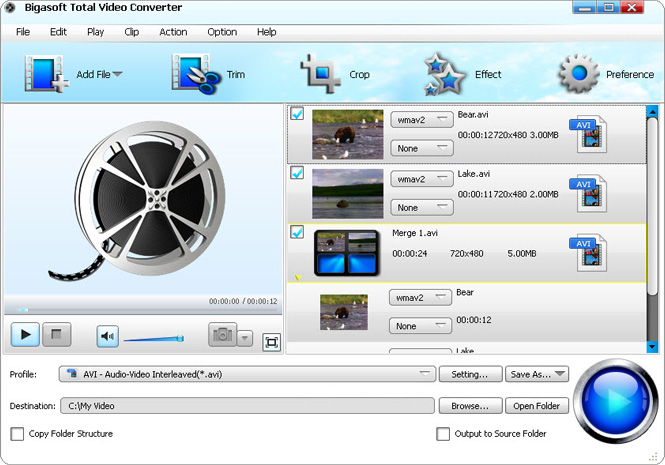Select the Merge 1.avi thumbnail
Screen dimensions: 665x465
coord(347,253)
